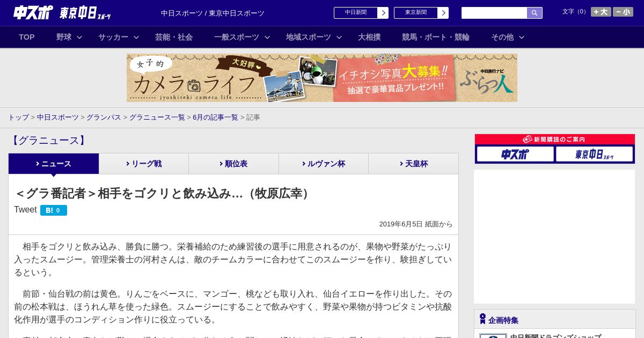Go to 6月の記事一覧 breadcrumb link
The height and width of the screenshot is (338, 644).
(x=215, y=117)
